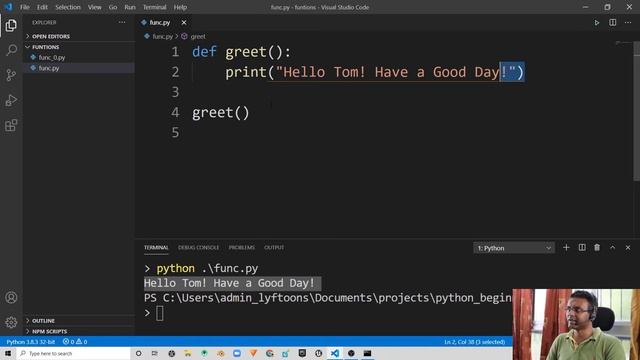Select func.py in the explorer tree
The width and height of the screenshot is (640, 360).
click(x=49, y=68)
